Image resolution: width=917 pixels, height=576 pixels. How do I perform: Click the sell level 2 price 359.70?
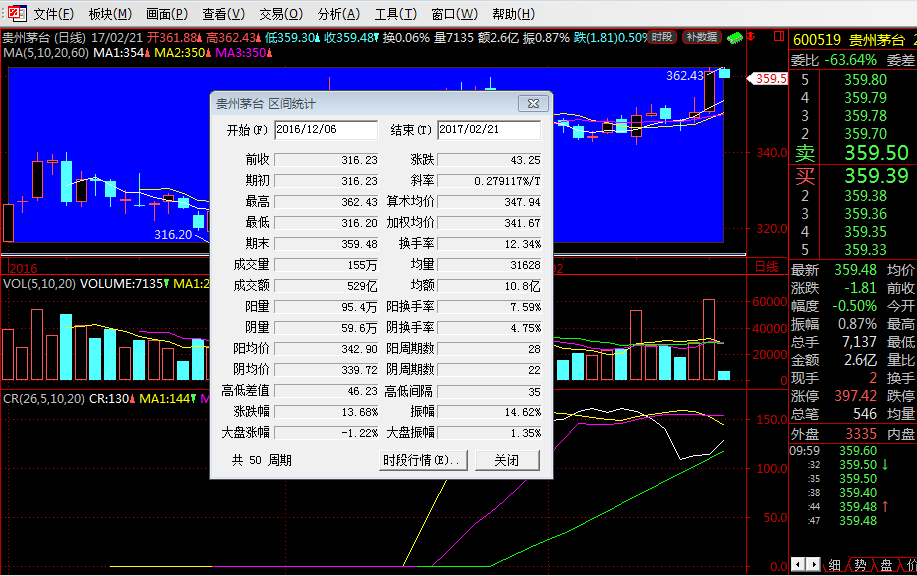pyautogui.click(x=865, y=133)
